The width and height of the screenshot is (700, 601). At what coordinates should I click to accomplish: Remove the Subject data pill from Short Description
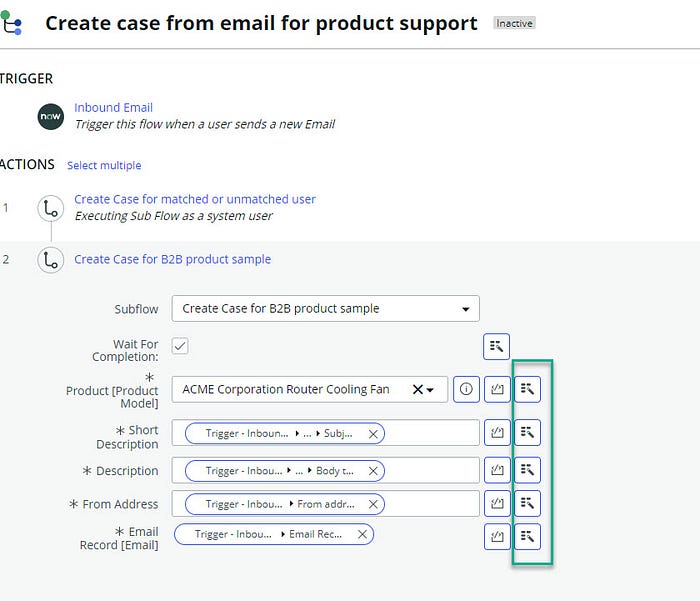tap(373, 433)
